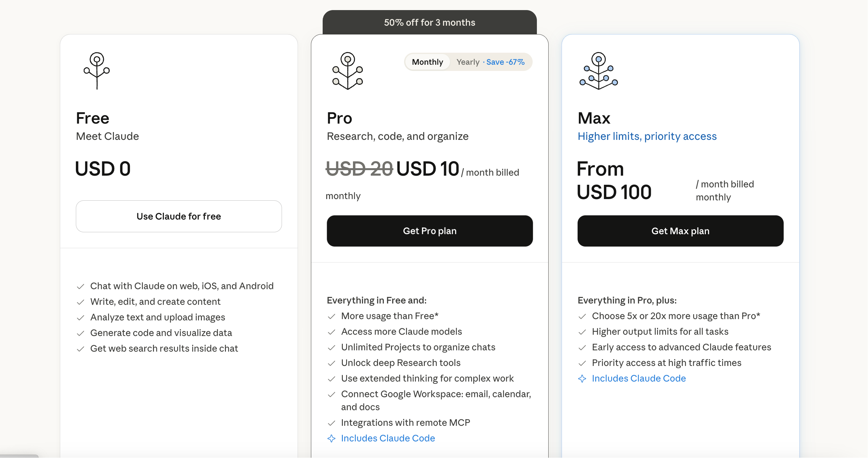Click the sparkle icon beside Pro's Claude Code
The width and height of the screenshot is (868, 458).
coord(331,438)
